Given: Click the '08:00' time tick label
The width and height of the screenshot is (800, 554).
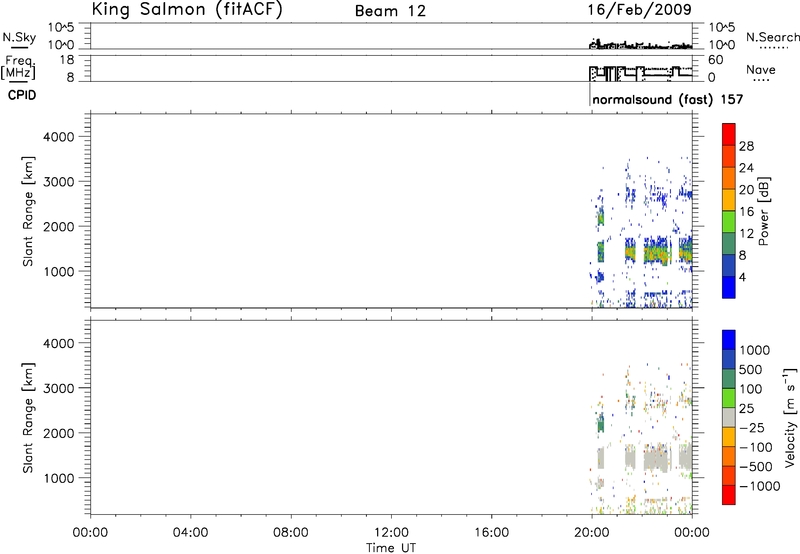Looking at the screenshot, I should click(291, 533).
